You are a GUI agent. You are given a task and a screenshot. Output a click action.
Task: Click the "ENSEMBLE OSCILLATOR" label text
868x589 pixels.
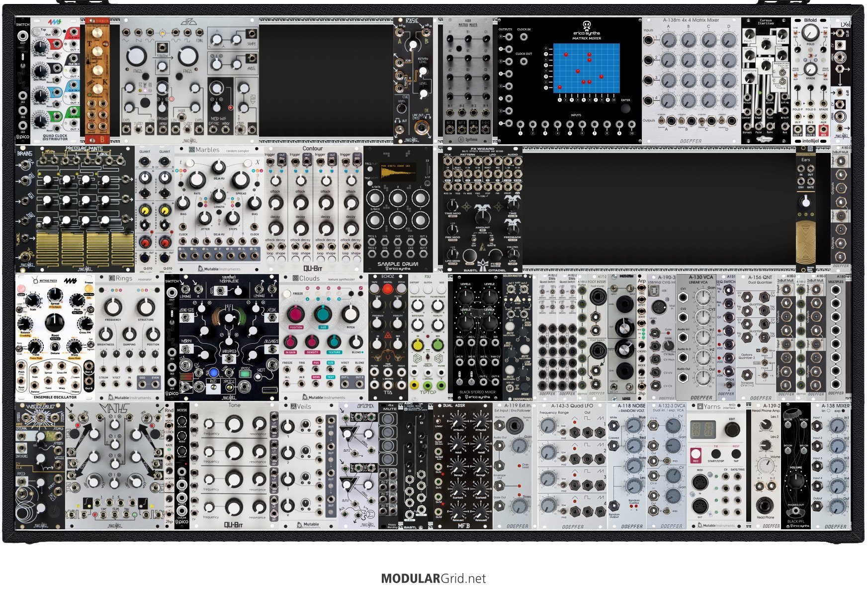[x=55, y=397]
